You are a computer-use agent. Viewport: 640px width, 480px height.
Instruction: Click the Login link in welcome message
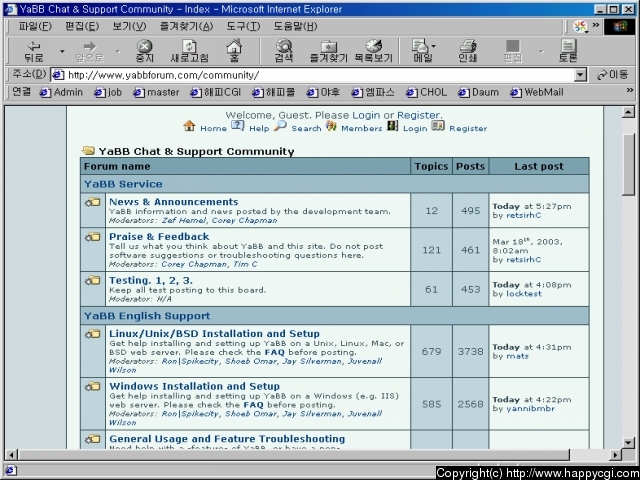[366, 116]
